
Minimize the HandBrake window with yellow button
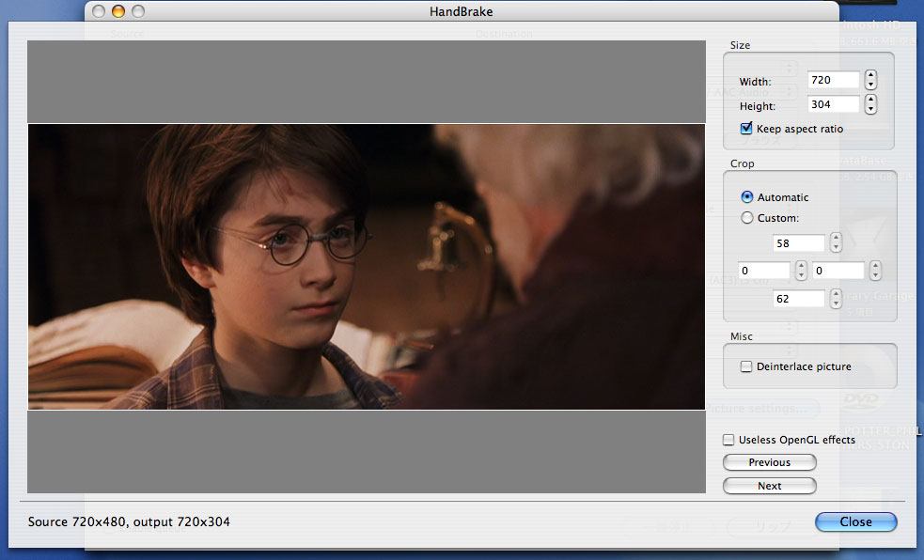117,11
